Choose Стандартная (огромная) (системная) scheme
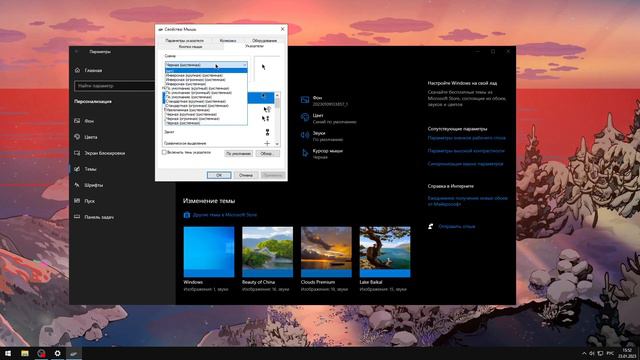 point(206,106)
